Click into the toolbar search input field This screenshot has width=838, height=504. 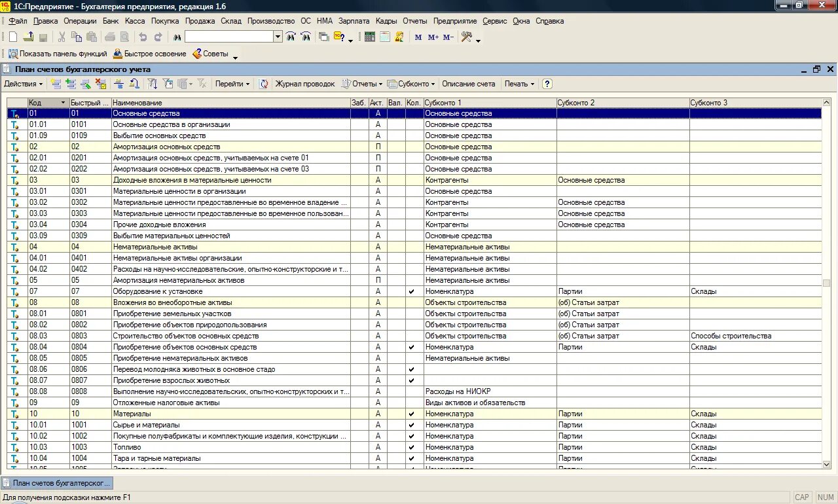(x=229, y=37)
